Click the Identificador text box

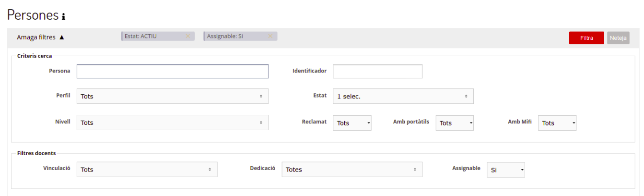point(377,71)
